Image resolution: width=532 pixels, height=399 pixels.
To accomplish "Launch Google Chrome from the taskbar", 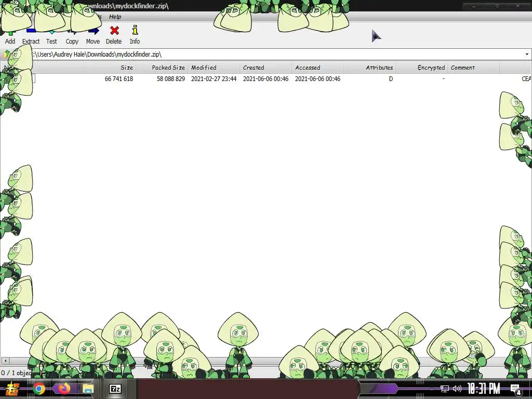I will (39, 389).
